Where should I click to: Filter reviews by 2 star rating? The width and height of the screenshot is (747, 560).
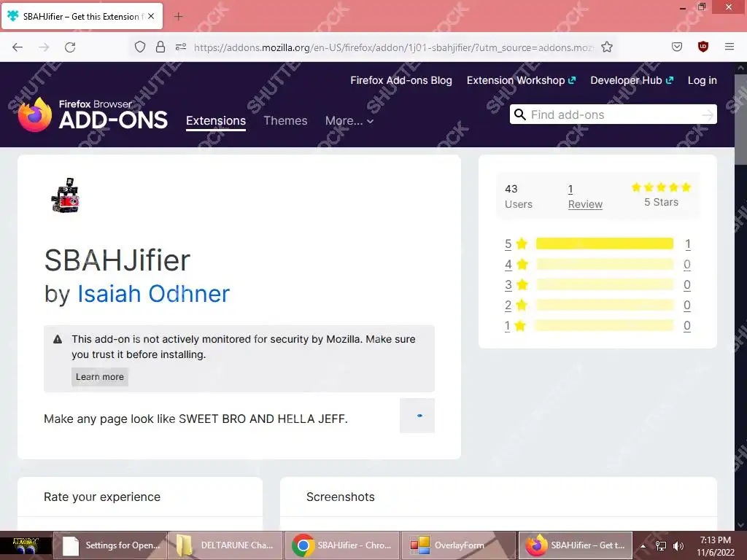pos(516,306)
